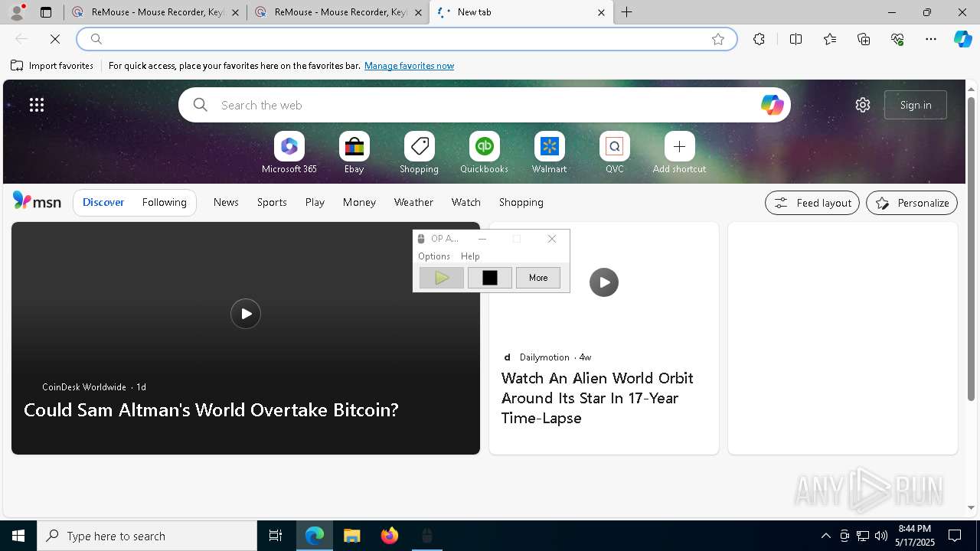Viewport: 980px width, 551px height.
Task: Open the Microsoft 365 shortcut
Action: click(289, 153)
